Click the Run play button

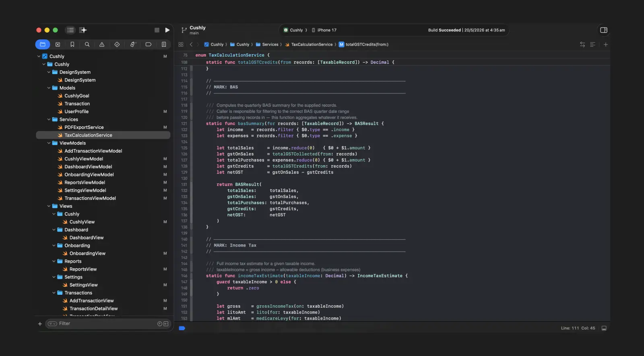167,30
